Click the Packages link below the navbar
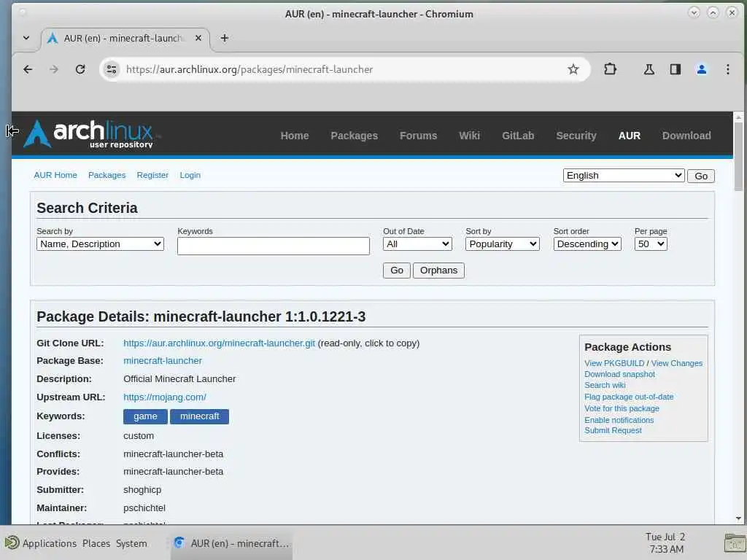 click(107, 175)
